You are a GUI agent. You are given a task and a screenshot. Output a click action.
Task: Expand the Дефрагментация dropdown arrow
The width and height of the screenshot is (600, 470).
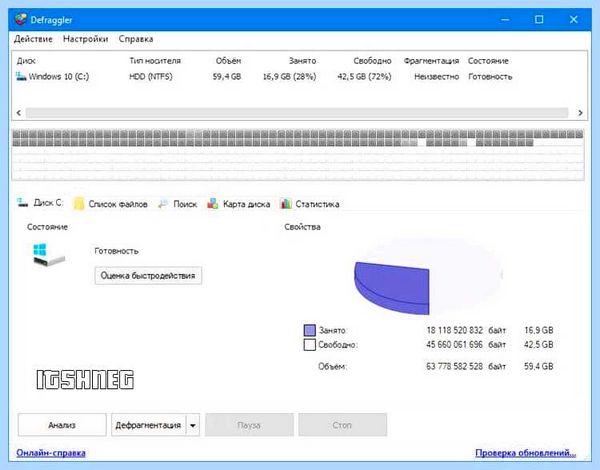193,425
